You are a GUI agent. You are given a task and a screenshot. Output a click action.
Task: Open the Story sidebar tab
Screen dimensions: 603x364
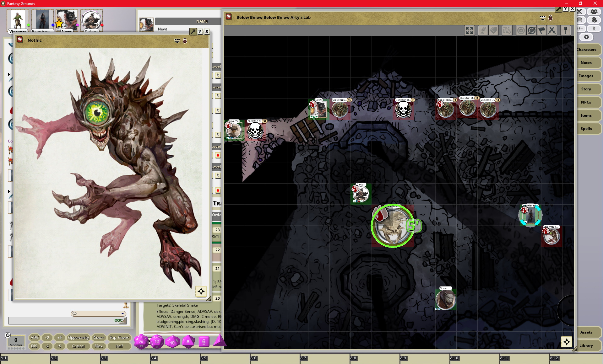coord(588,89)
